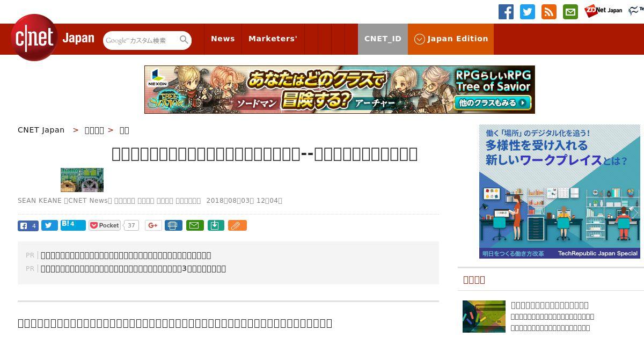Open the News menu
The image size is (644, 338).
(223, 39)
